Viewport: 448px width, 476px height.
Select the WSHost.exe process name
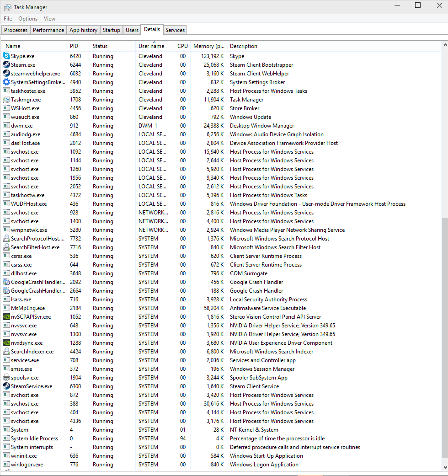click(25, 108)
